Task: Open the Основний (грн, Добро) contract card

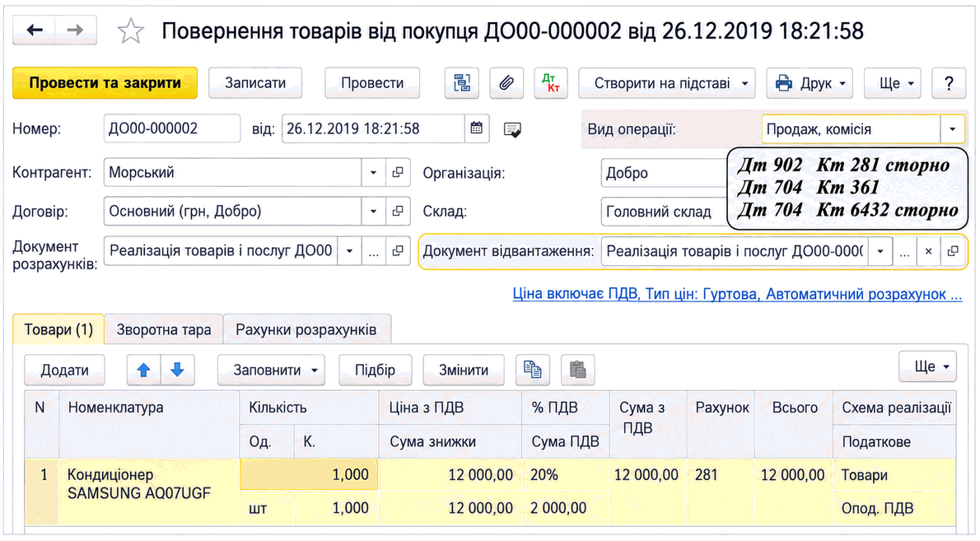Action: pos(398,211)
